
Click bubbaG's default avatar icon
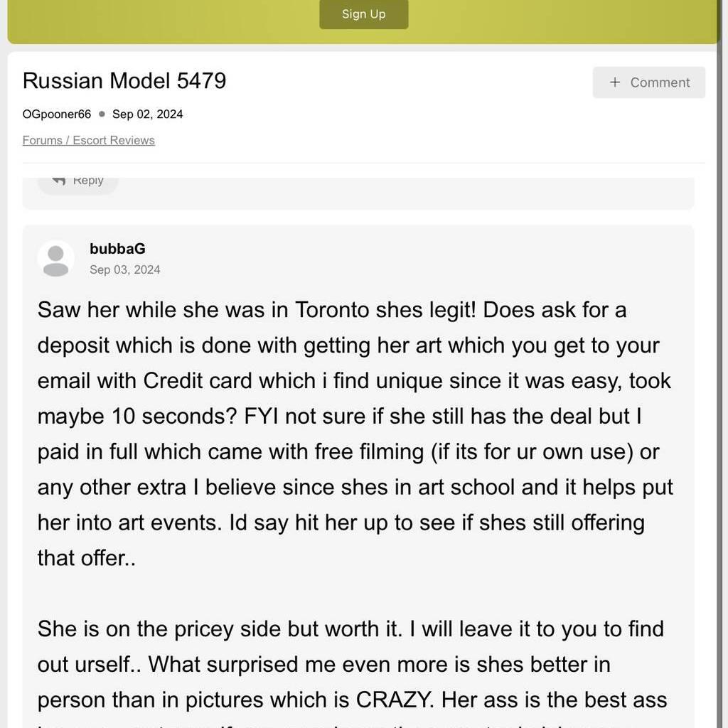pos(55,258)
